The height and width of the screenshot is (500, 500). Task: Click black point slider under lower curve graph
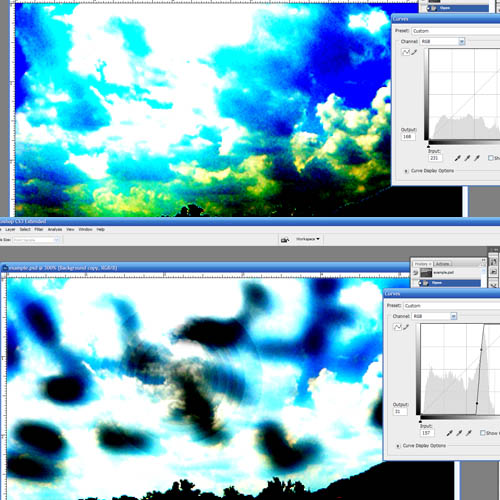pyautogui.click(x=420, y=421)
